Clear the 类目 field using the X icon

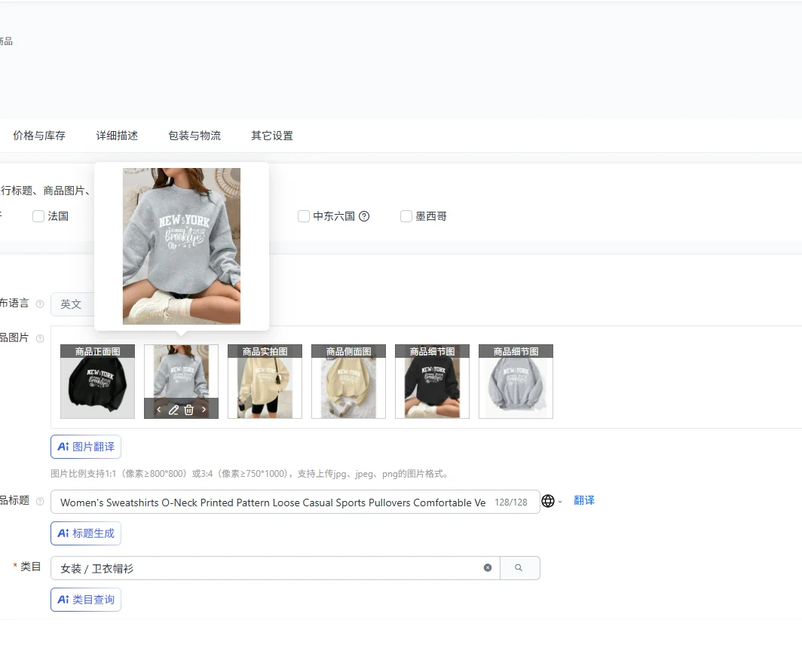[x=488, y=568]
